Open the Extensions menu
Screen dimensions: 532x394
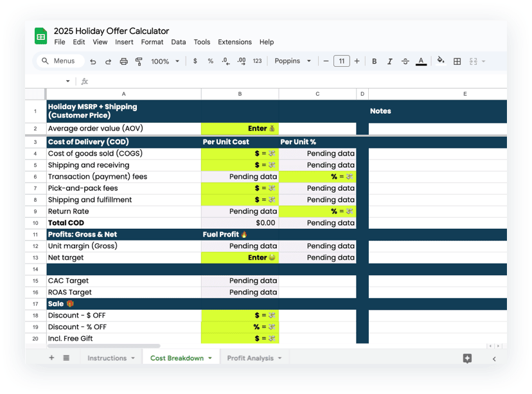235,42
